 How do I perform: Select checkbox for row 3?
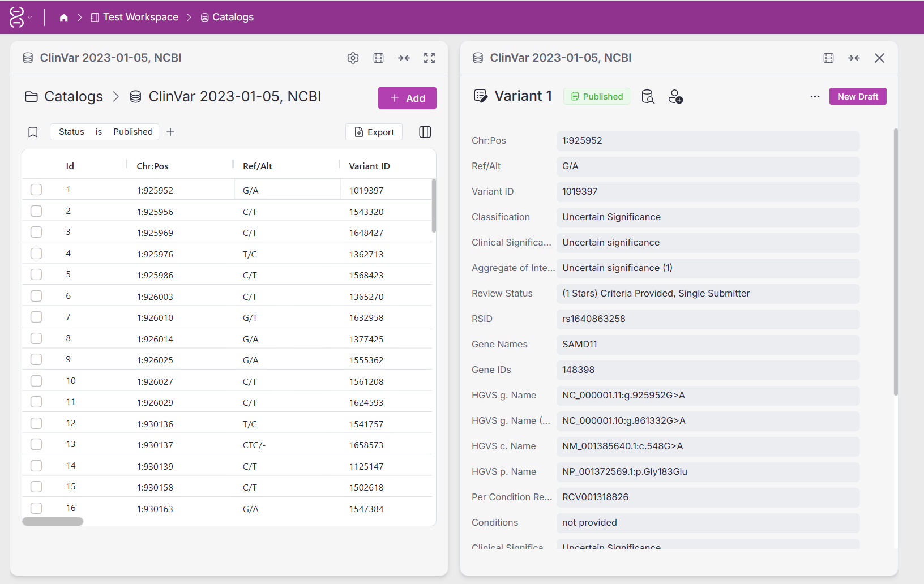(36, 232)
